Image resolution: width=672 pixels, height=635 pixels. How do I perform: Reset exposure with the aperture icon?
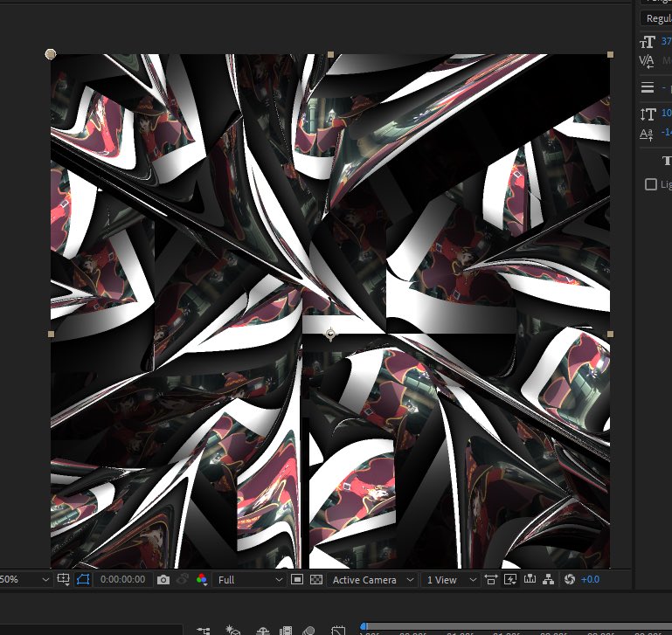point(570,580)
